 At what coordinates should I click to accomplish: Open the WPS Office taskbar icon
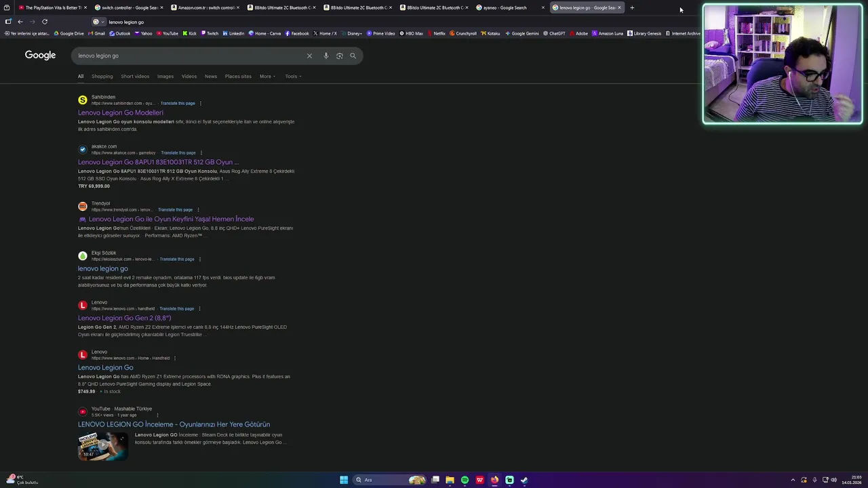coord(479,480)
